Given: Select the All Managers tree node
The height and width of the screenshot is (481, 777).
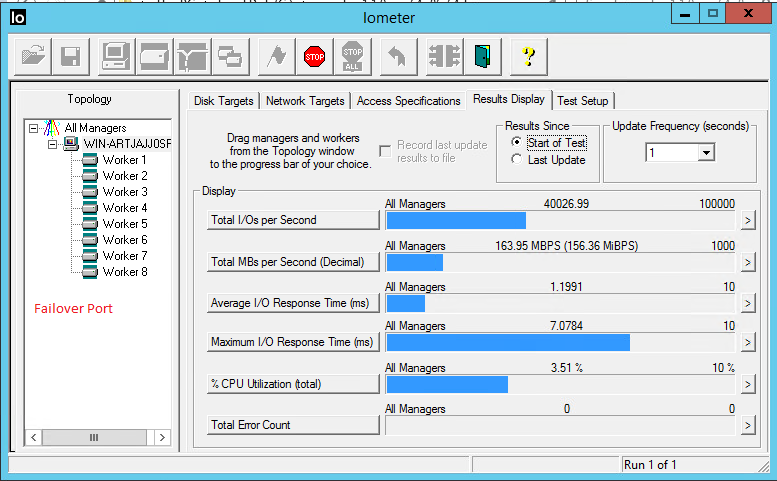Looking at the screenshot, I should click(95, 128).
